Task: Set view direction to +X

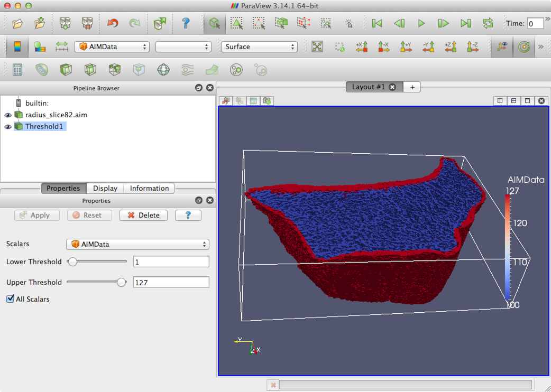Action: [362, 46]
